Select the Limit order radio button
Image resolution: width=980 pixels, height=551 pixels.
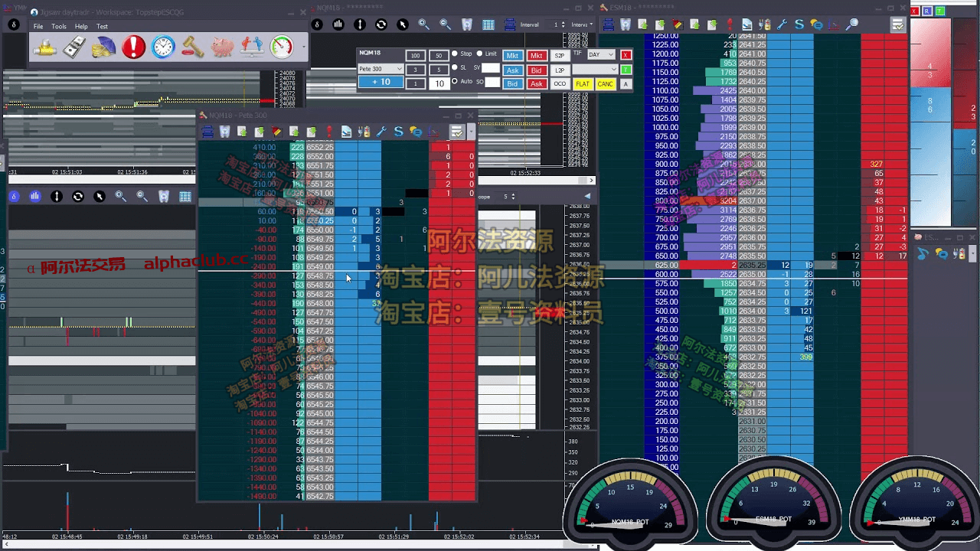pos(479,54)
